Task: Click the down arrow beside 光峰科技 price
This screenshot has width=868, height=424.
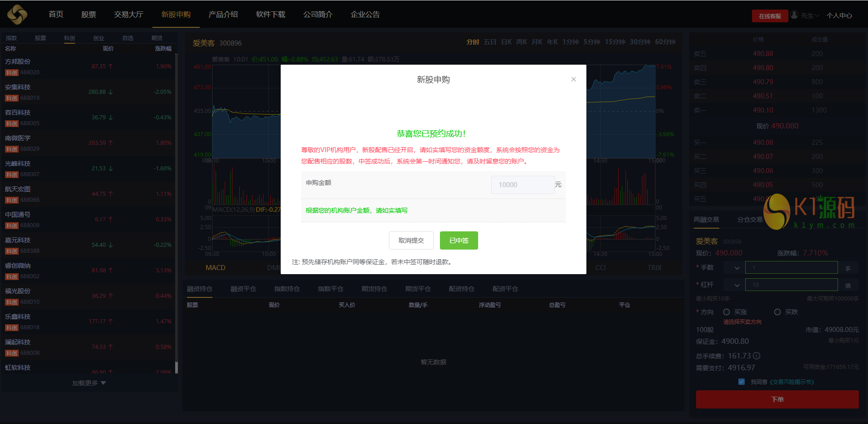Action: 111,169
